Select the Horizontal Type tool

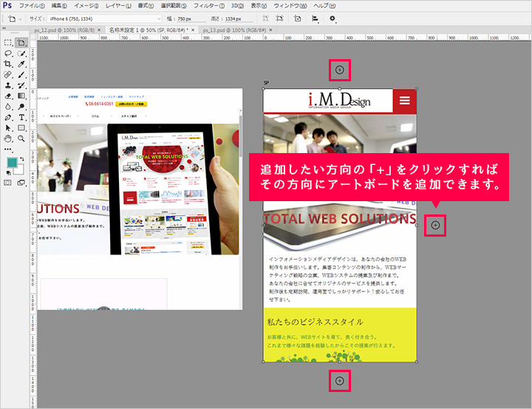21,118
